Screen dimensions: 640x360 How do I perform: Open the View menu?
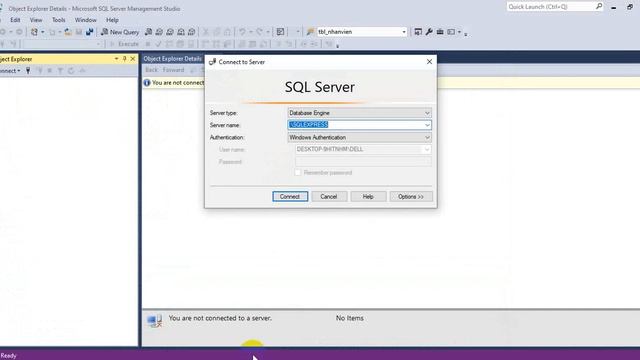coord(36,20)
